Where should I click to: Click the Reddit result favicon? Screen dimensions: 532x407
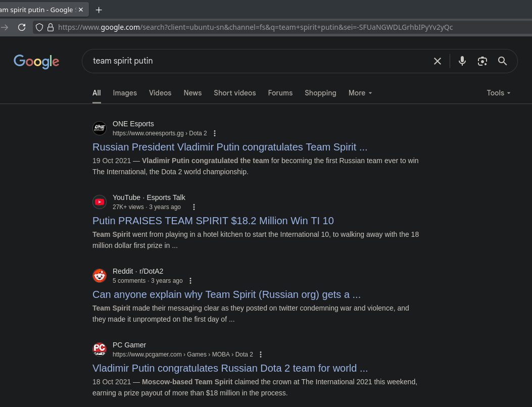pos(100,276)
